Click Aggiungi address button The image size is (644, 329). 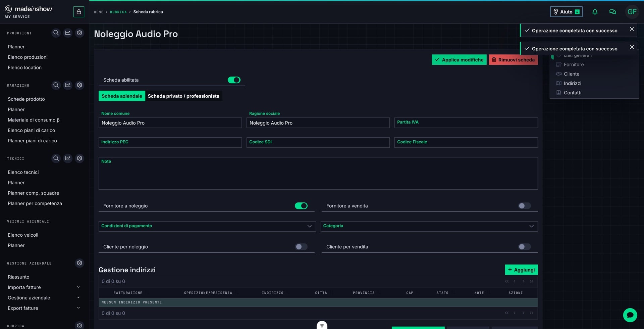tap(521, 270)
